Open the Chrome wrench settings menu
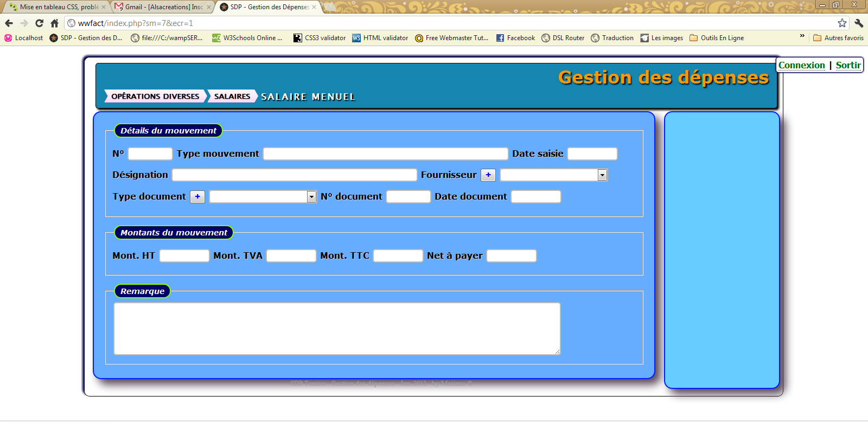This screenshot has height=422, width=868. (859, 23)
